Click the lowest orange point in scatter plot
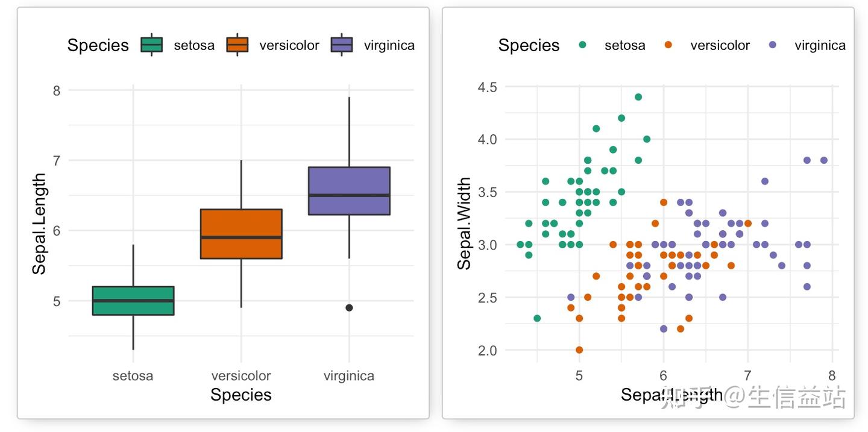Viewport: 868px width, 432px height. pos(579,350)
